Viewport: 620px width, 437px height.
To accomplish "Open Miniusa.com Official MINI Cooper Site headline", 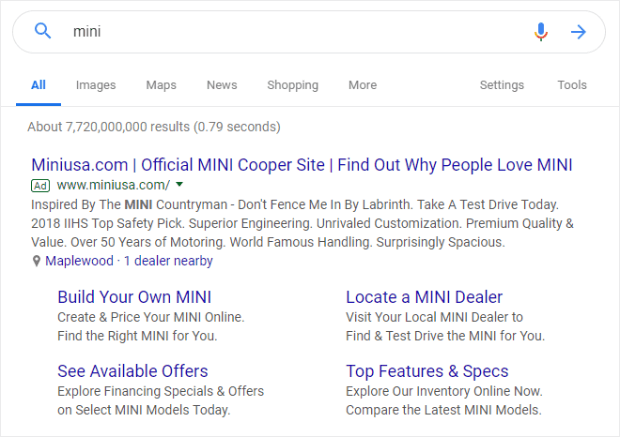I will [x=302, y=165].
